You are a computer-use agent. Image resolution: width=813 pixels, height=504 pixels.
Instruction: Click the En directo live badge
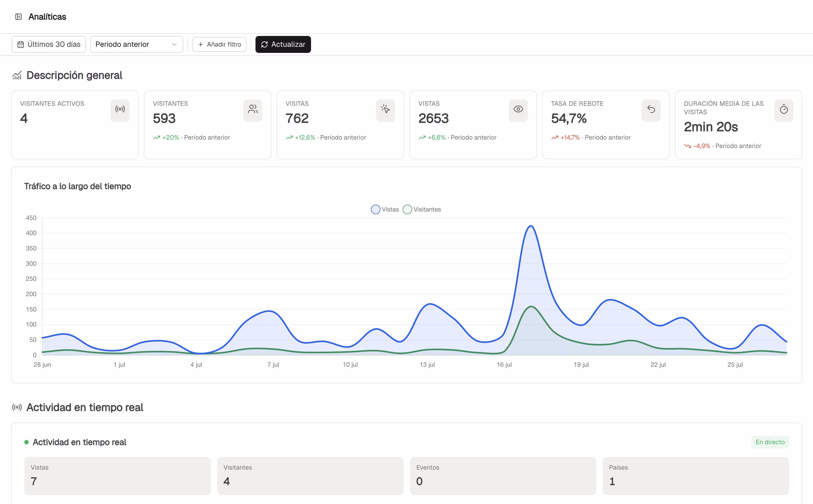[770, 442]
